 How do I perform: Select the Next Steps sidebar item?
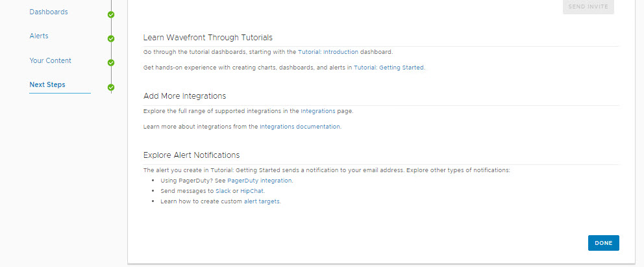click(x=47, y=84)
